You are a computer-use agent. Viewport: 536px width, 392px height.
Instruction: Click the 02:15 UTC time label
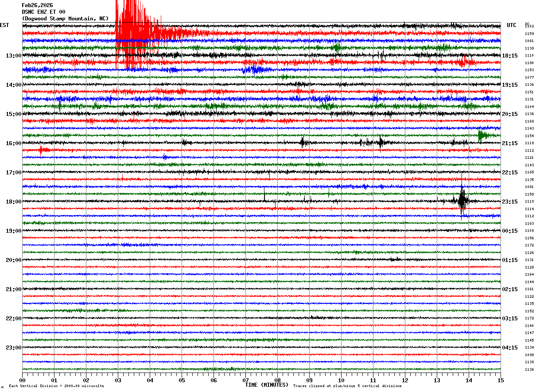point(510,289)
